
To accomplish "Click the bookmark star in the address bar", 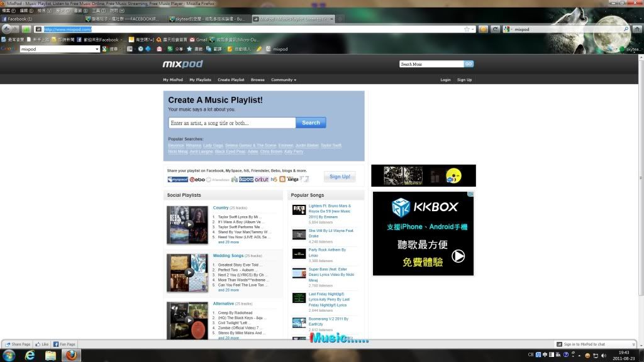I will pos(467,29).
